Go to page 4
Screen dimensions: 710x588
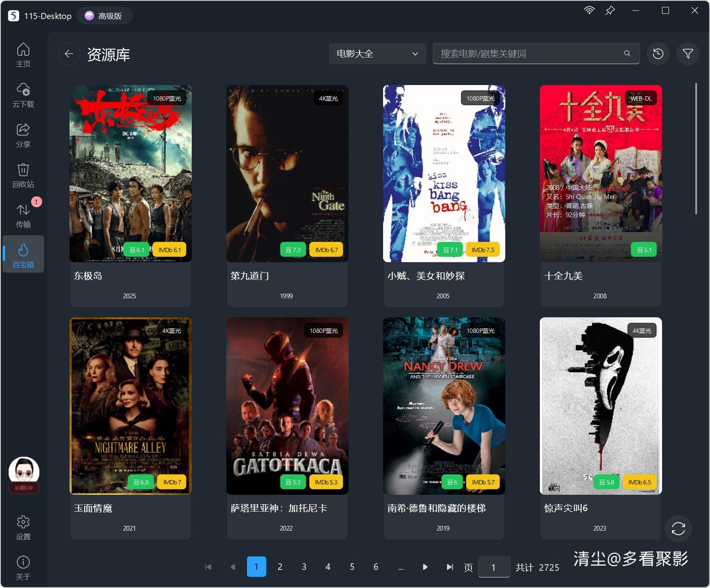pyautogui.click(x=328, y=567)
